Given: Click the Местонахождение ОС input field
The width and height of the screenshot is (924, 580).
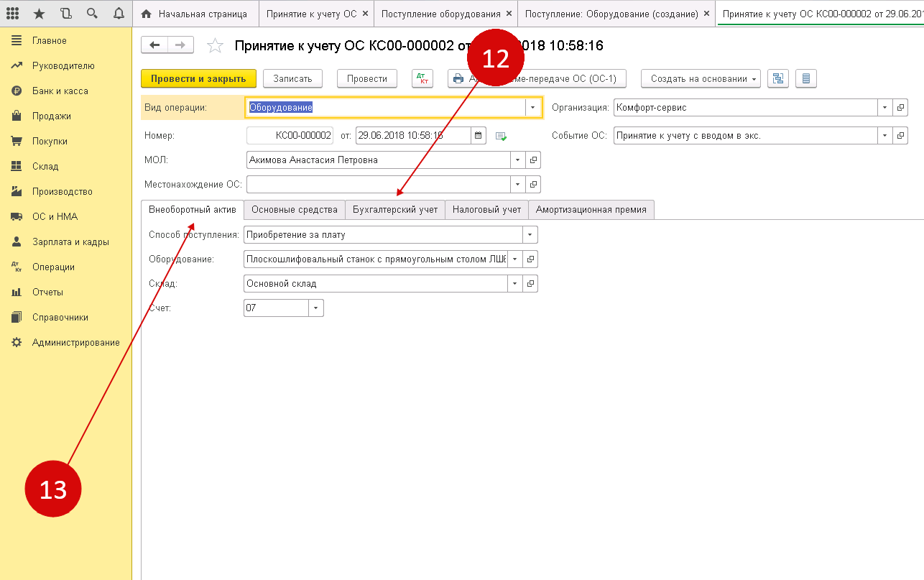Looking at the screenshot, I should coord(378,185).
